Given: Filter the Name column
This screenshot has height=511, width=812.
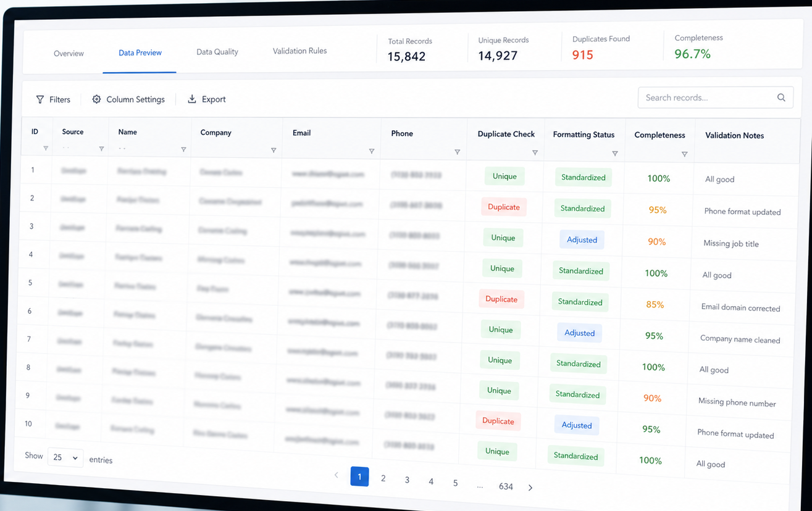Looking at the screenshot, I should pyautogui.click(x=183, y=149).
